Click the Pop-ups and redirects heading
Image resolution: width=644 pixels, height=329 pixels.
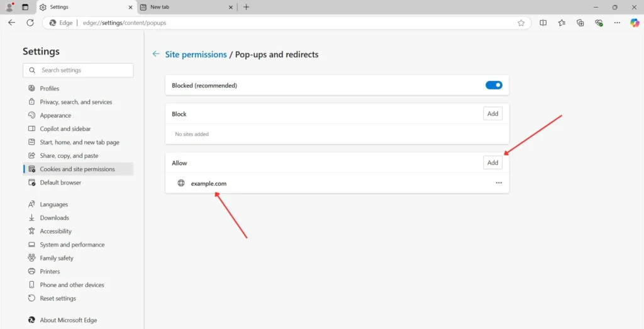click(277, 54)
